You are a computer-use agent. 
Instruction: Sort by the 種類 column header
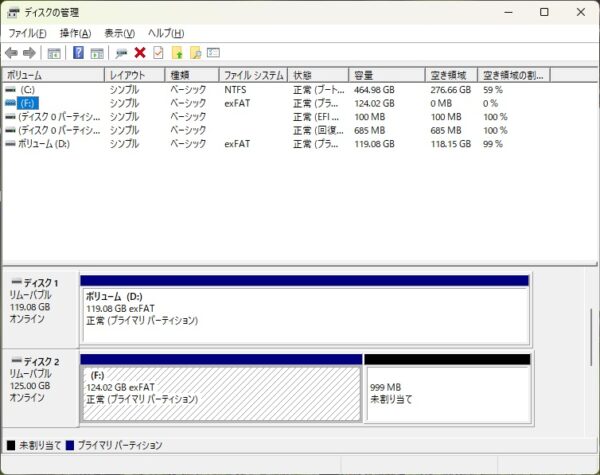click(192, 75)
